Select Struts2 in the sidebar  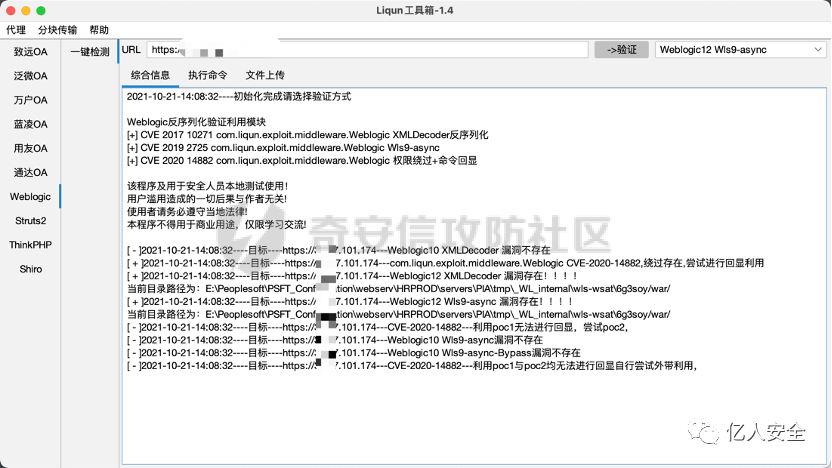click(x=30, y=221)
